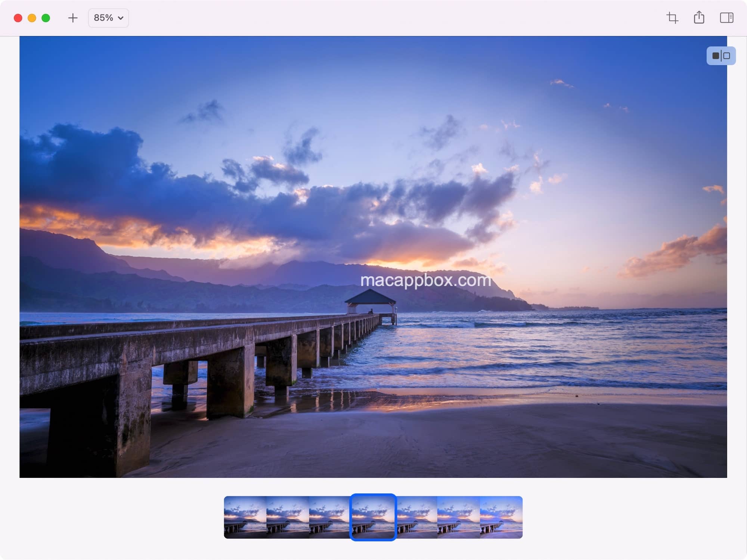
Task: Select the third filter thumbnail in the strip
Action: point(329,517)
